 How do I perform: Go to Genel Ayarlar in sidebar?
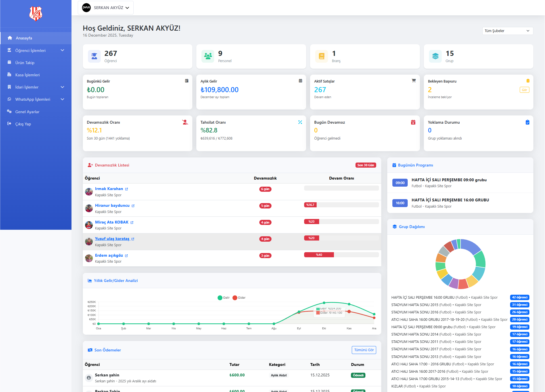tap(27, 112)
